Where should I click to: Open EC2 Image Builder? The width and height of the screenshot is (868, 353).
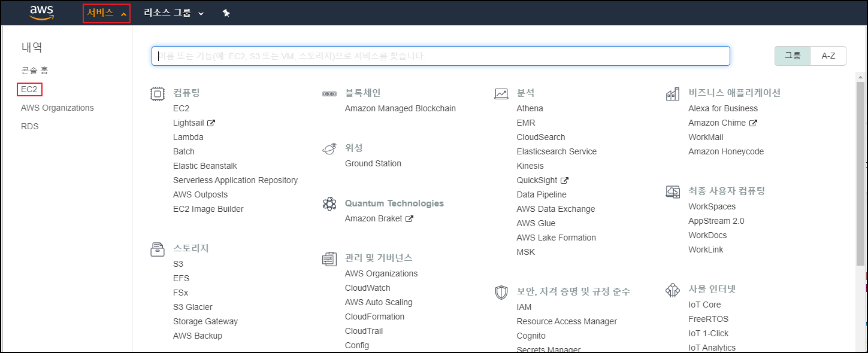point(208,209)
